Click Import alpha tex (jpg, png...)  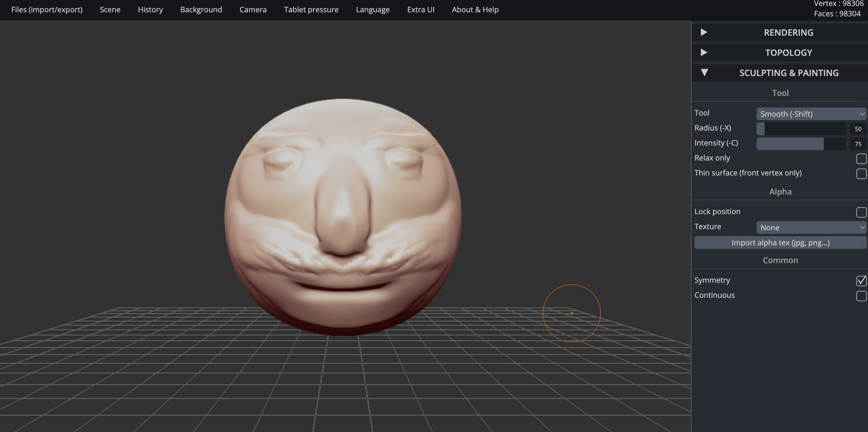point(780,243)
